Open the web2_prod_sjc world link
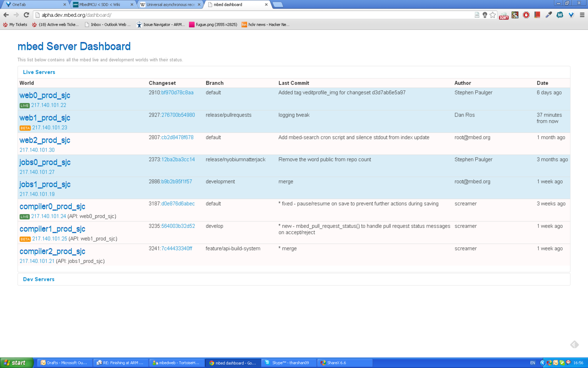The image size is (588, 368). coord(45,140)
